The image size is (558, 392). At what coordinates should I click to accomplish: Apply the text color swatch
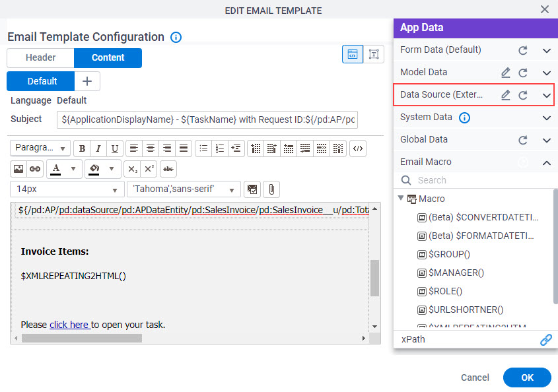click(x=56, y=169)
